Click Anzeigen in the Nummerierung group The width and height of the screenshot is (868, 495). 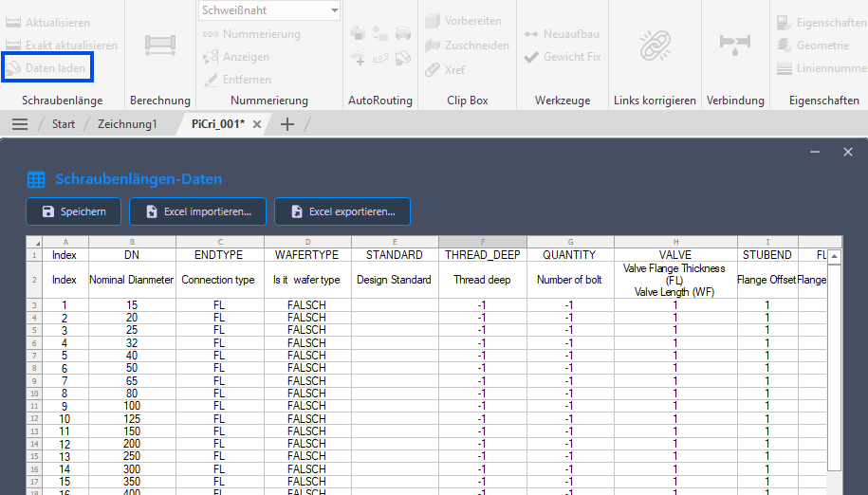pyautogui.click(x=236, y=56)
